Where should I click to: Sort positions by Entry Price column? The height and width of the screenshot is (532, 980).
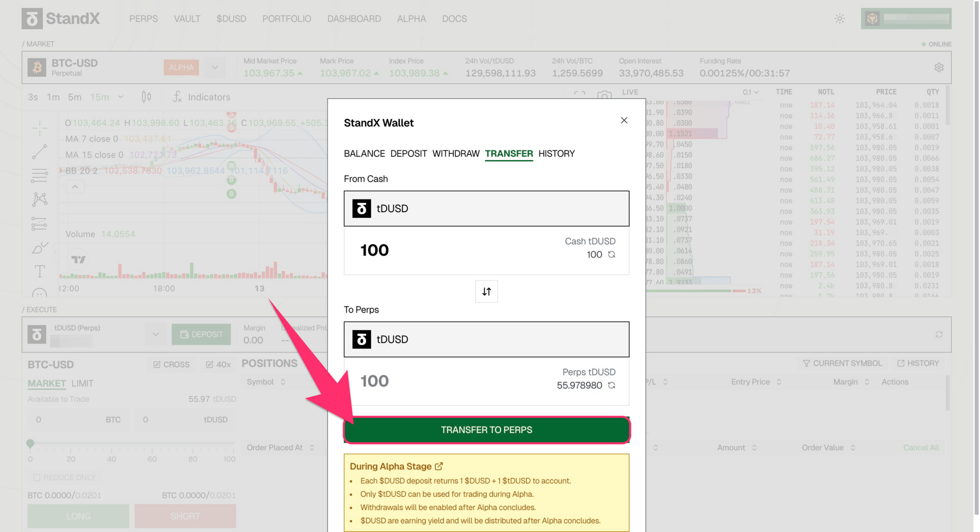pos(755,382)
